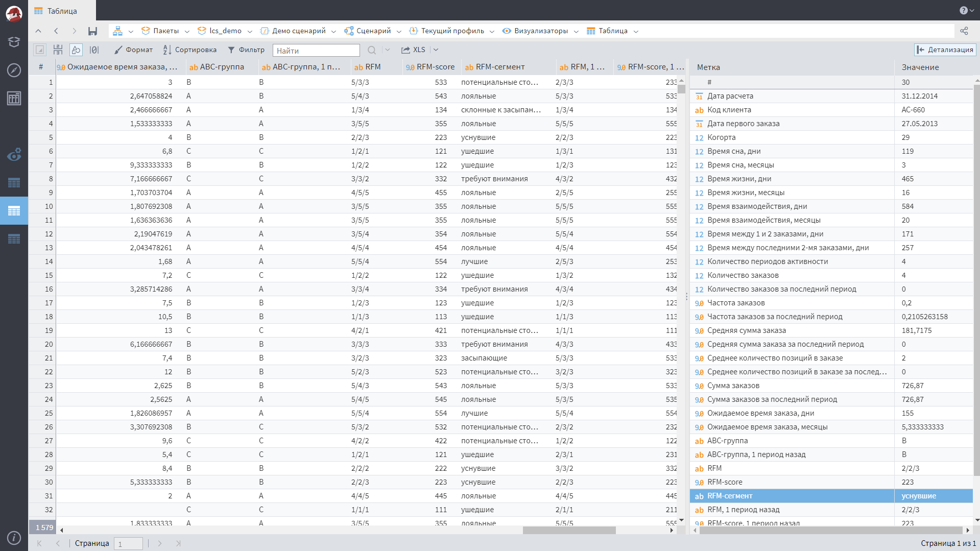Click the application logo in the sidebar

(x=14, y=13)
